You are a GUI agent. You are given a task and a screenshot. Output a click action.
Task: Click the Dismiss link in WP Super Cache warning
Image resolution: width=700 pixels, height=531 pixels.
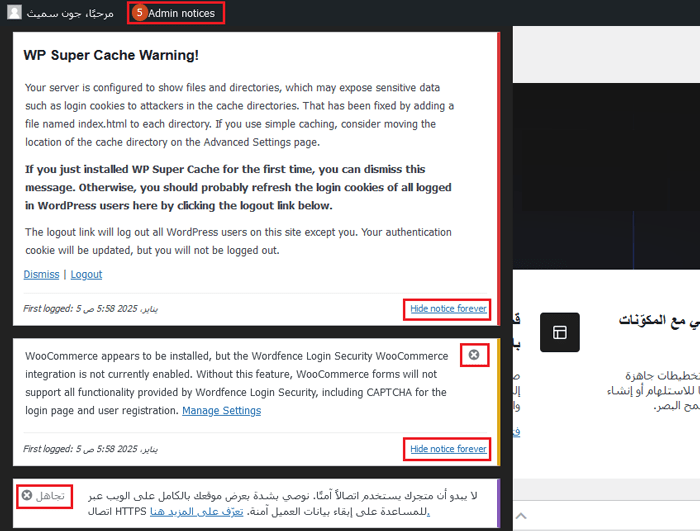41,274
